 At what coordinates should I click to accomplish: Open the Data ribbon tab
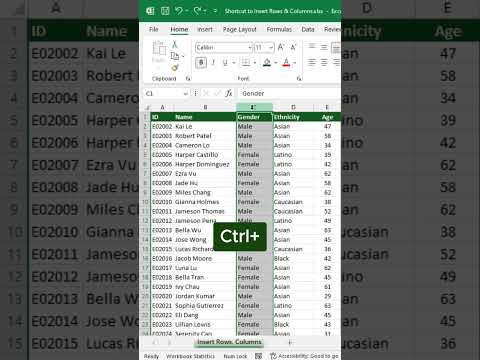click(x=308, y=29)
